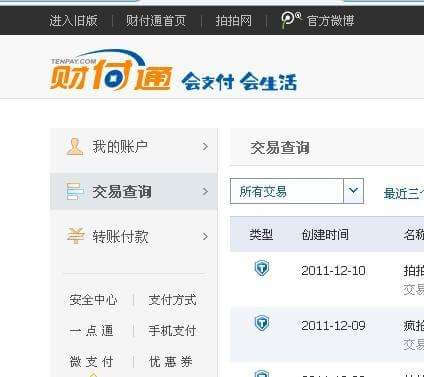Click the 2011-12-10 date cell

point(333,271)
